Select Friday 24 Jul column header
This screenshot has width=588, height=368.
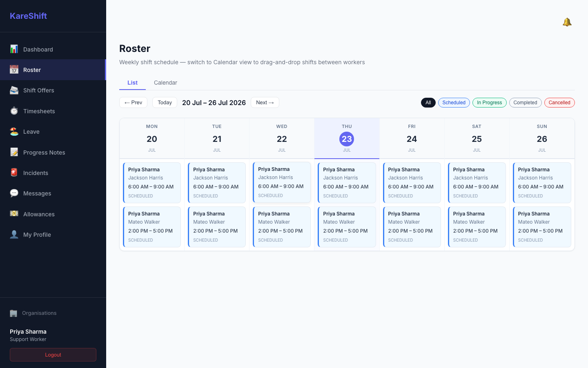[412, 138]
